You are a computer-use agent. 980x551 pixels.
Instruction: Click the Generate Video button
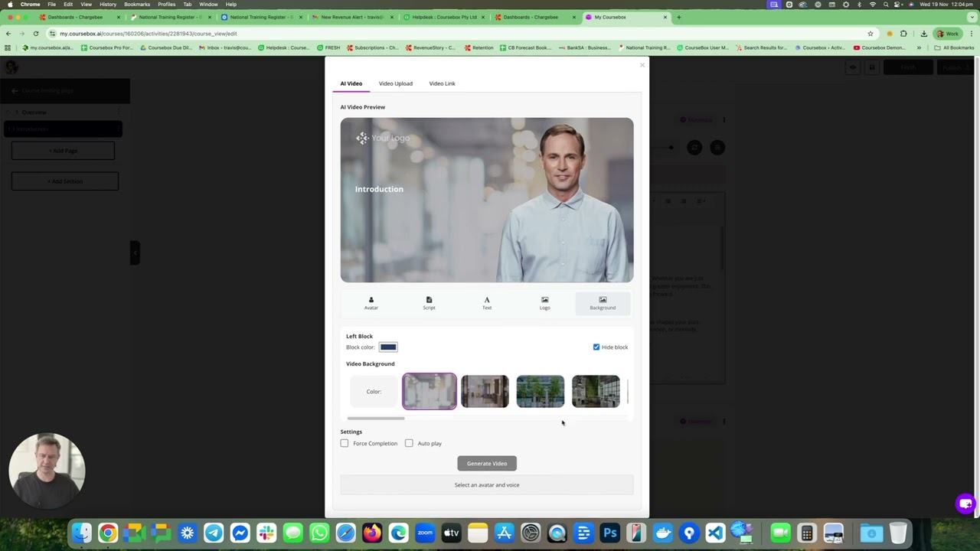pos(487,464)
